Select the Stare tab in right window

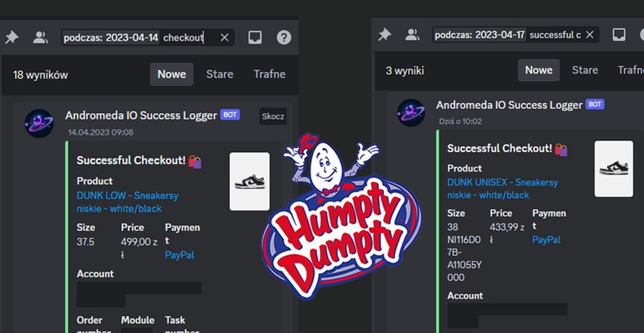point(585,70)
